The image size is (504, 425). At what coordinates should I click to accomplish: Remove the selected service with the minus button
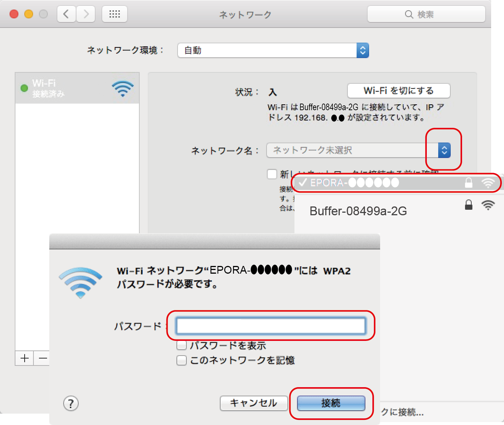point(43,358)
